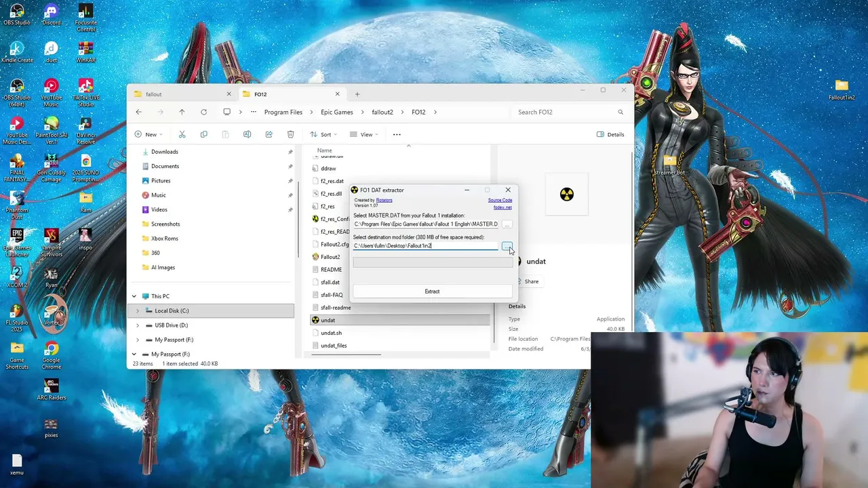Browse for the destination mod folder
Viewport: 868px width, 488px height.
coord(507,246)
